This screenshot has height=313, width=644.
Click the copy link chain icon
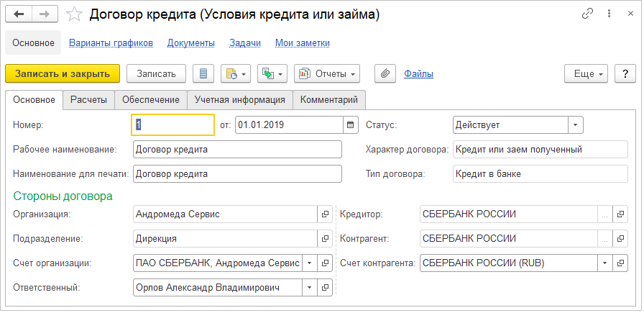click(x=588, y=14)
